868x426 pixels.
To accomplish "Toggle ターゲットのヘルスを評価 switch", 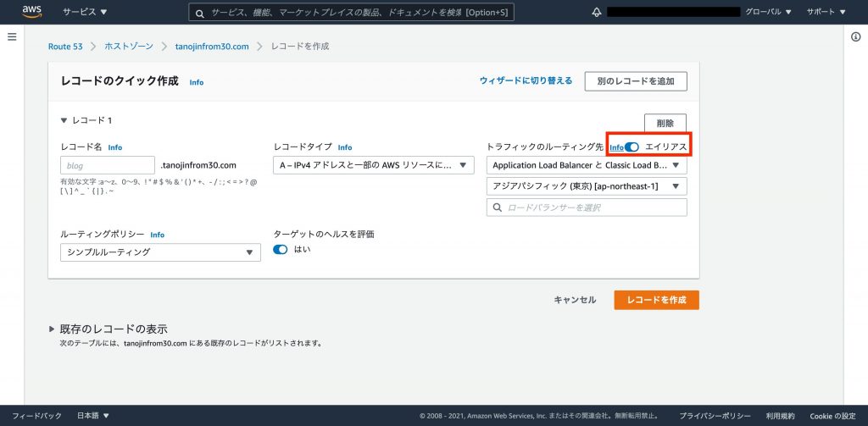I will pyautogui.click(x=280, y=250).
